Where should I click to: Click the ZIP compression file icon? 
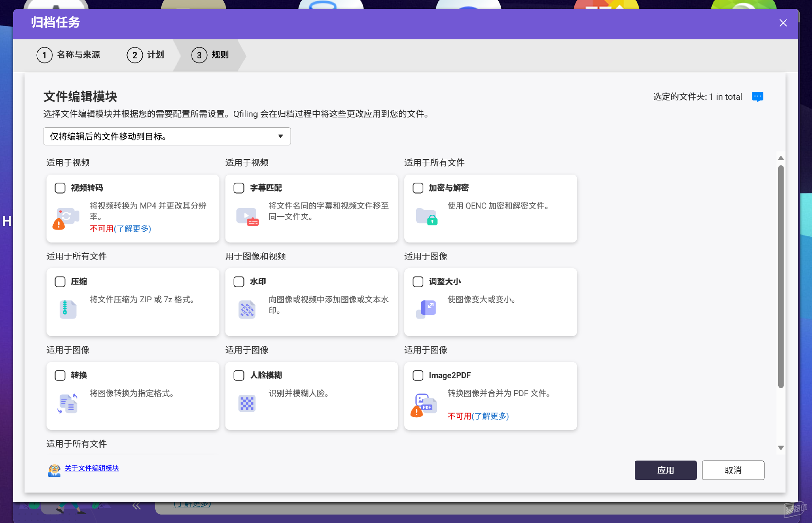(68, 309)
